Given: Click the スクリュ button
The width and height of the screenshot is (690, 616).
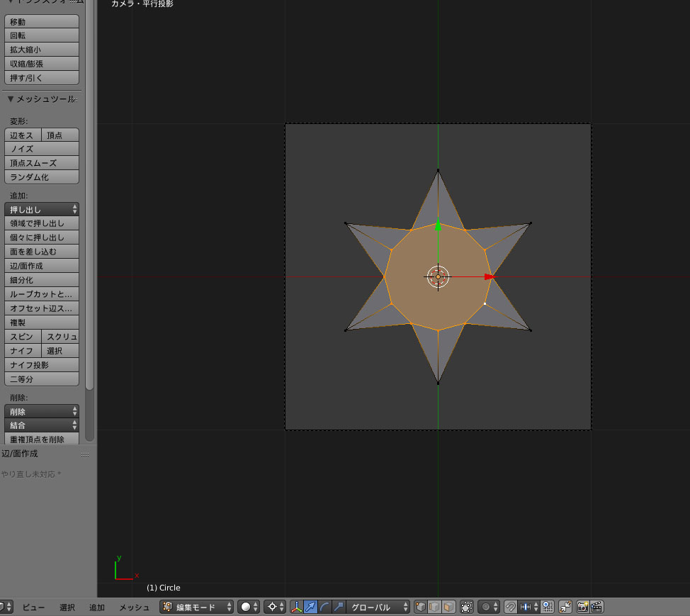Looking at the screenshot, I should [60, 337].
